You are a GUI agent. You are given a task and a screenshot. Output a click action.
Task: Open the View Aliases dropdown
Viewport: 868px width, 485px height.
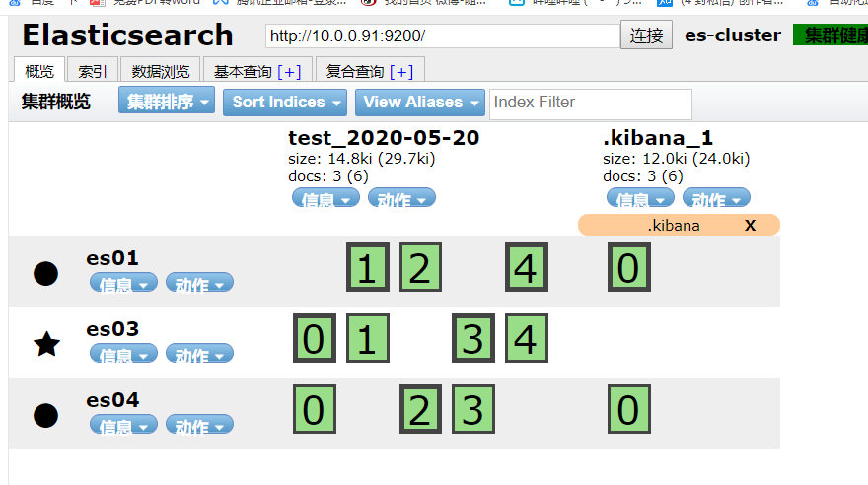click(x=419, y=103)
